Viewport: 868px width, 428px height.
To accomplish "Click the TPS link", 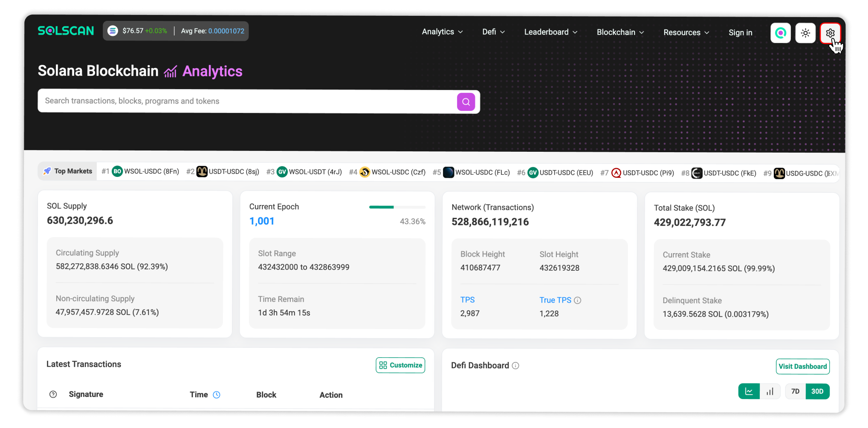I will 468,300.
